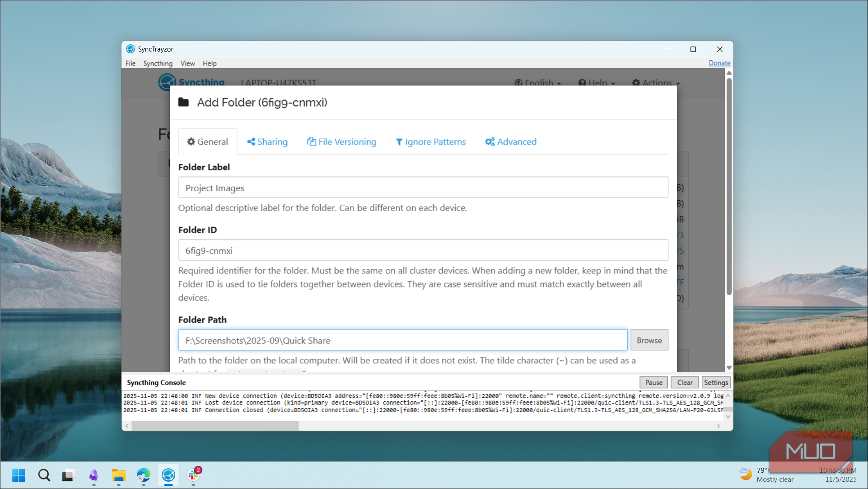Click the console horizontal scrollbar thumb

215,426
